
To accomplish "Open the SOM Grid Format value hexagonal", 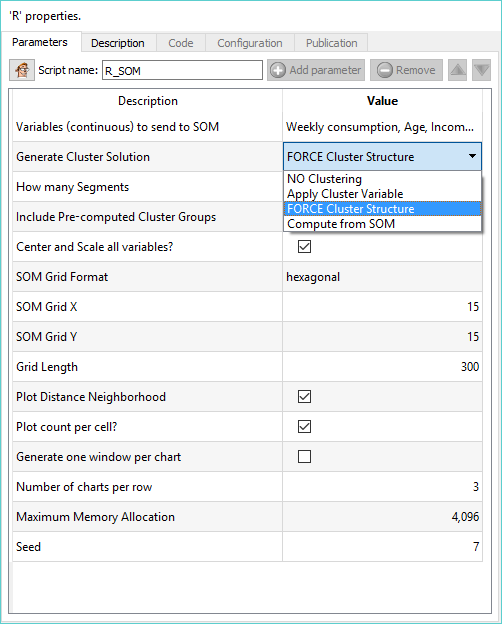I will pyautogui.click(x=382, y=277).
